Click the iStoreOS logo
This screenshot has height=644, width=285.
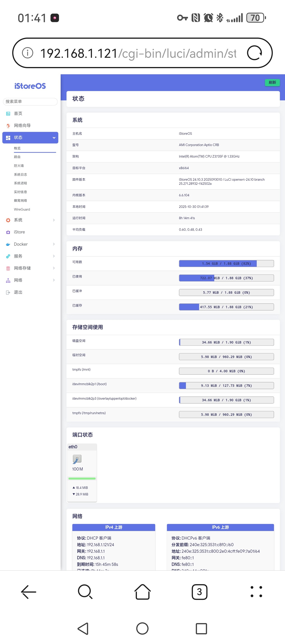click(30, 86)
